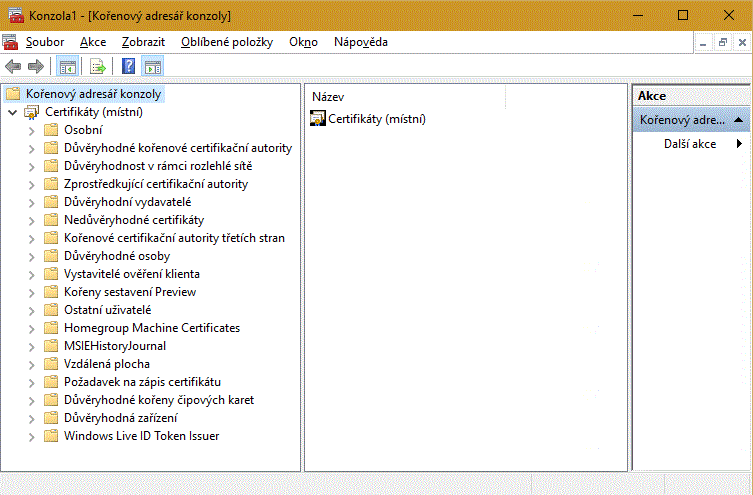753x495 pixels.
Task: Open the Zobrazit menu
Action: (x=142, y=42)
